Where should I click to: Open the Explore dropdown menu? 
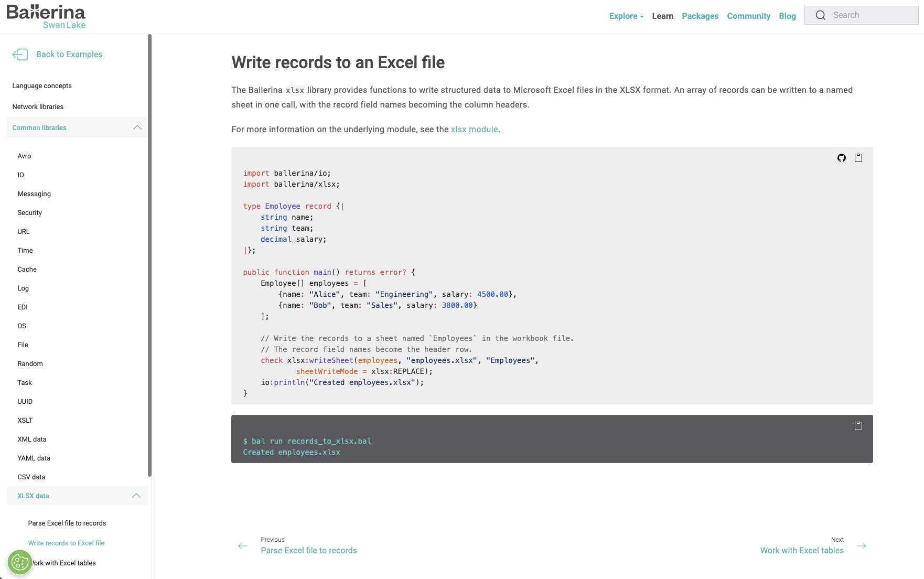(x=626, y=16)
